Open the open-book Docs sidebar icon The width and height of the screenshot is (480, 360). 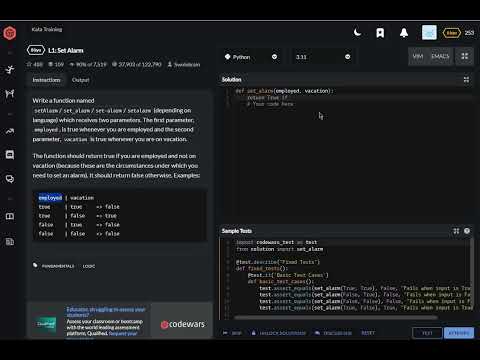pyautogui.click(x=10, y=216)
